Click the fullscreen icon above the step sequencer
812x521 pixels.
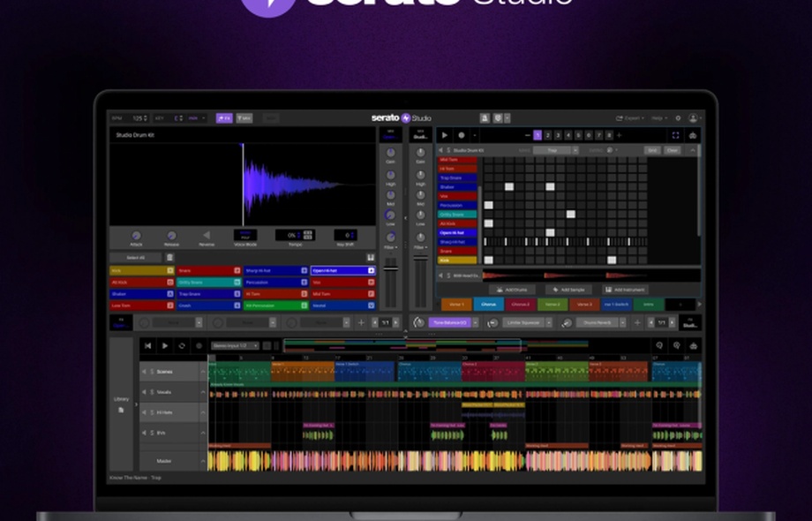click(674, 134)
